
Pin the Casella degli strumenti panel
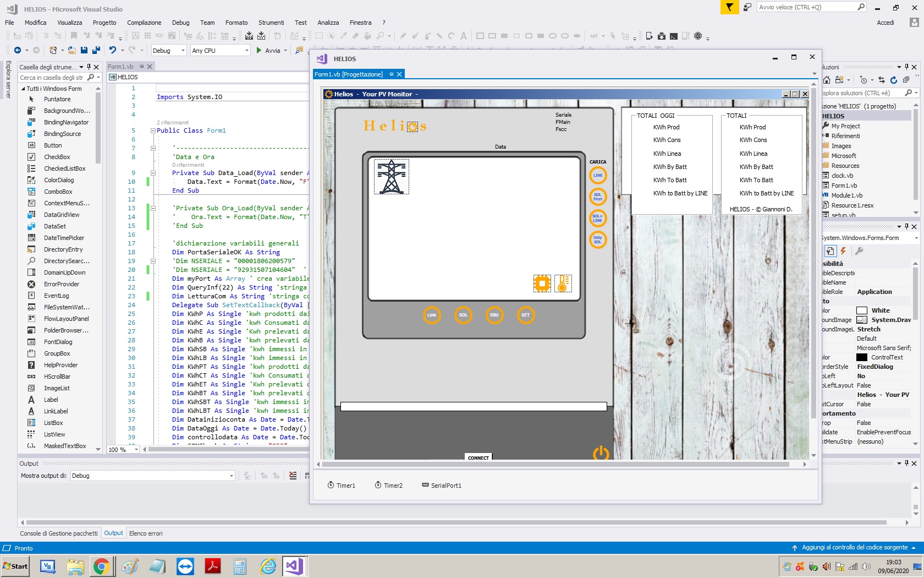point(89,67)
